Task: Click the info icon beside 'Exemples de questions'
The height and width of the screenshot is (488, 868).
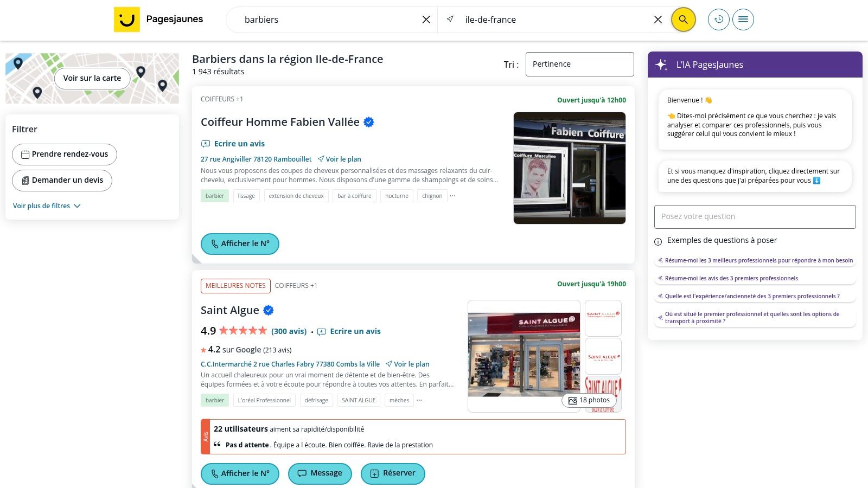Action: tap(658, 241)
